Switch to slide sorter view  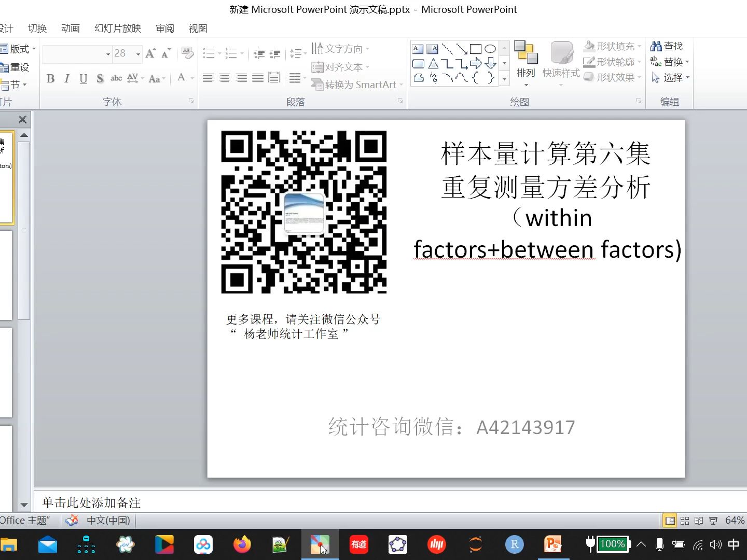click(x=685, y=521)
